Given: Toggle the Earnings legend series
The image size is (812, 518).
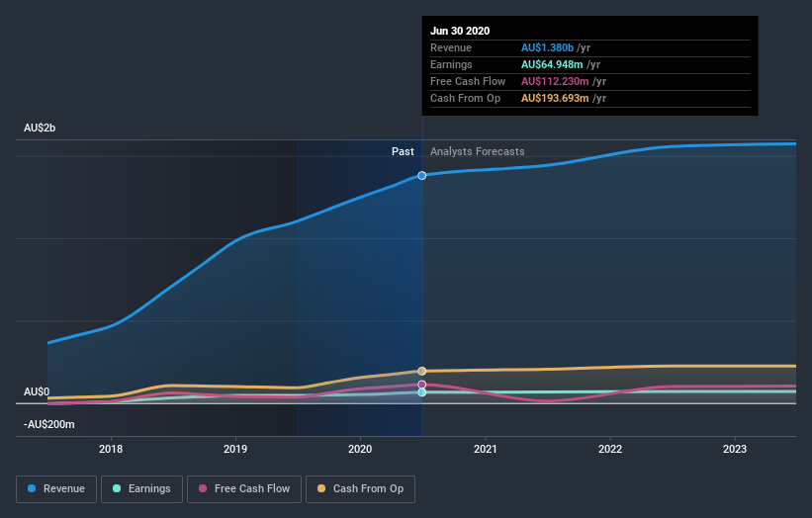Looking at the screenshot, I should tap(141, 489).
